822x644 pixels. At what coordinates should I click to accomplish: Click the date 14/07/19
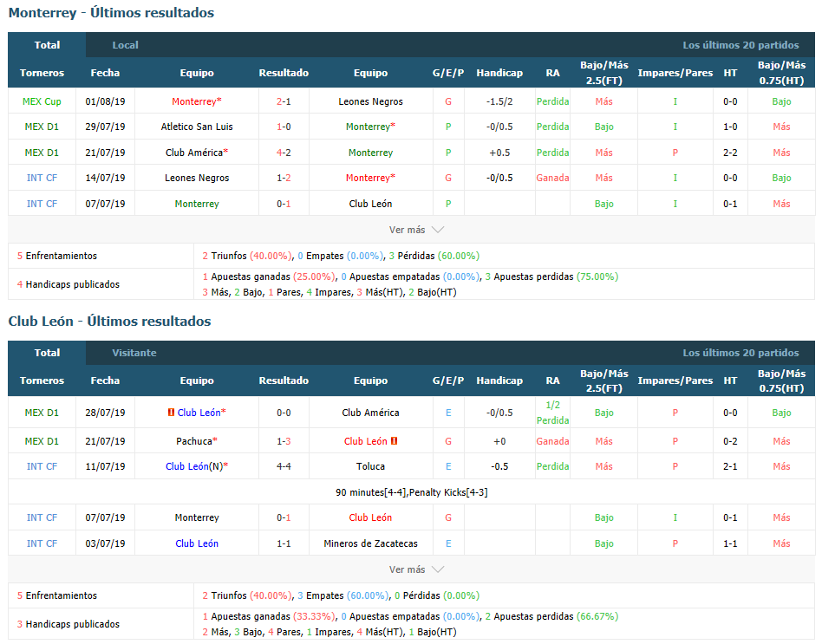106,178
